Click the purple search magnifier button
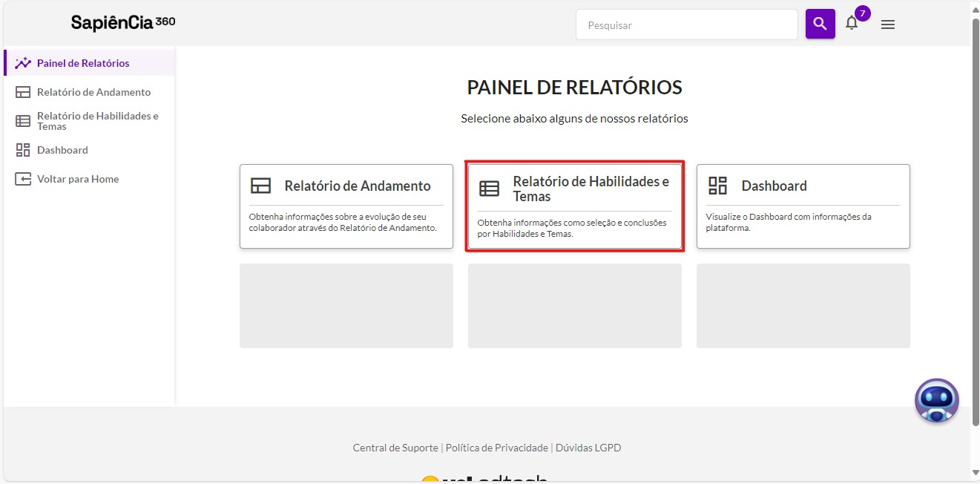Screen dimensions: 980x484 tap(820, 24)
